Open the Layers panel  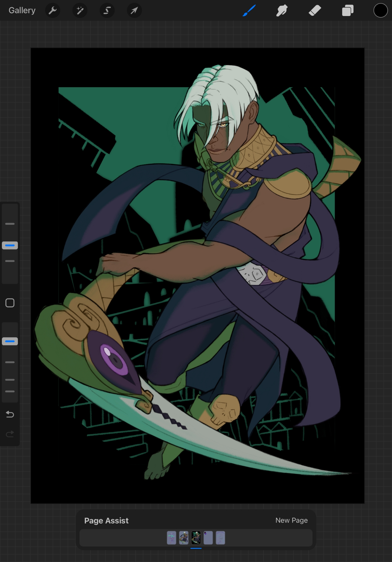348,11
